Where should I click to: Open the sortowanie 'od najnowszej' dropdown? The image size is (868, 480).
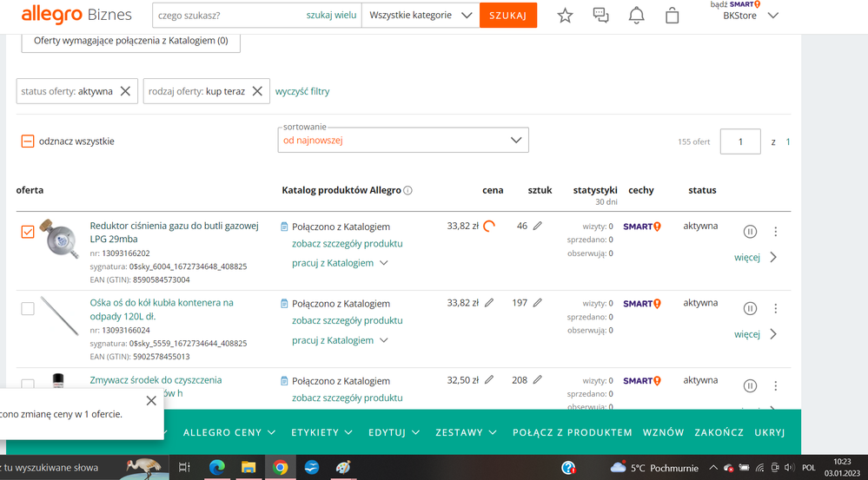coord(403,140)
